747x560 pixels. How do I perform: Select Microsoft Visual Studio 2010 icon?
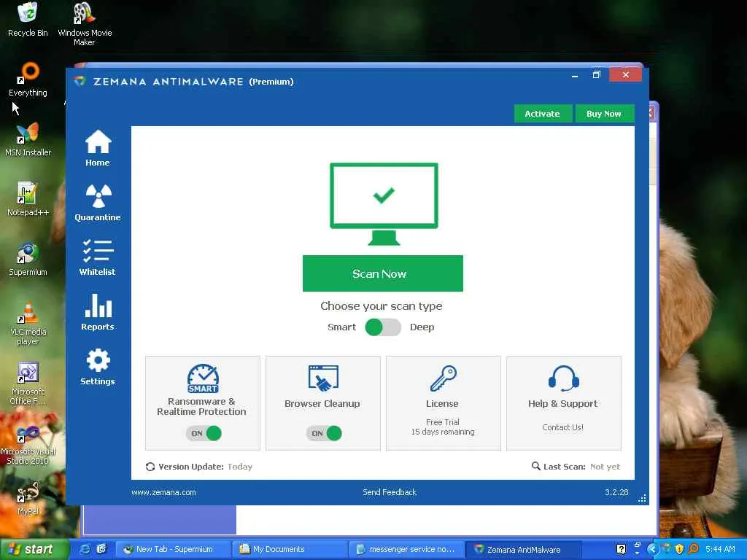pyautogui.click(x=28, y=446)
